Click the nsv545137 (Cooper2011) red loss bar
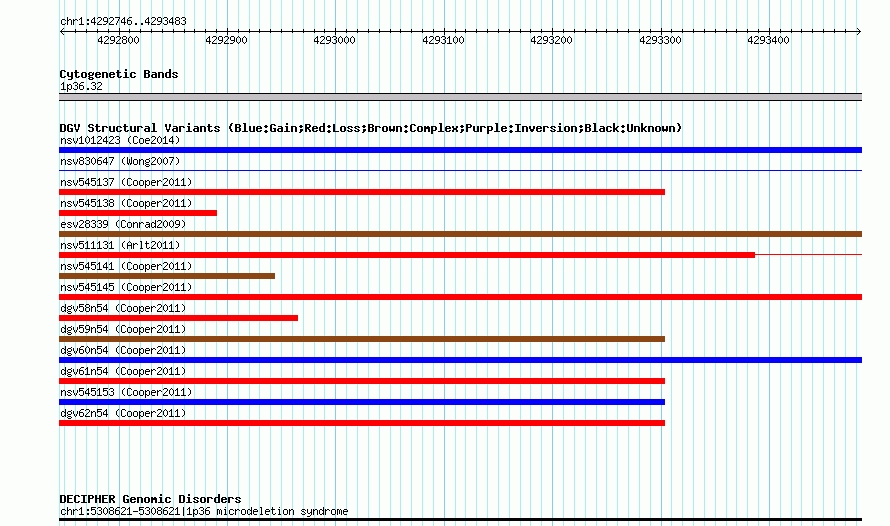The width and height of the screenshot is (890, 526). 362,192
